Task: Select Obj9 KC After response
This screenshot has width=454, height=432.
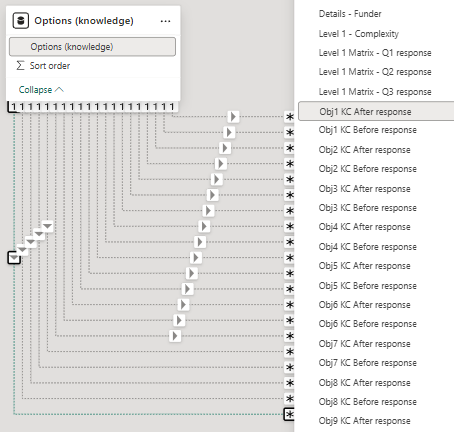Action: click(x=364, y=421)
